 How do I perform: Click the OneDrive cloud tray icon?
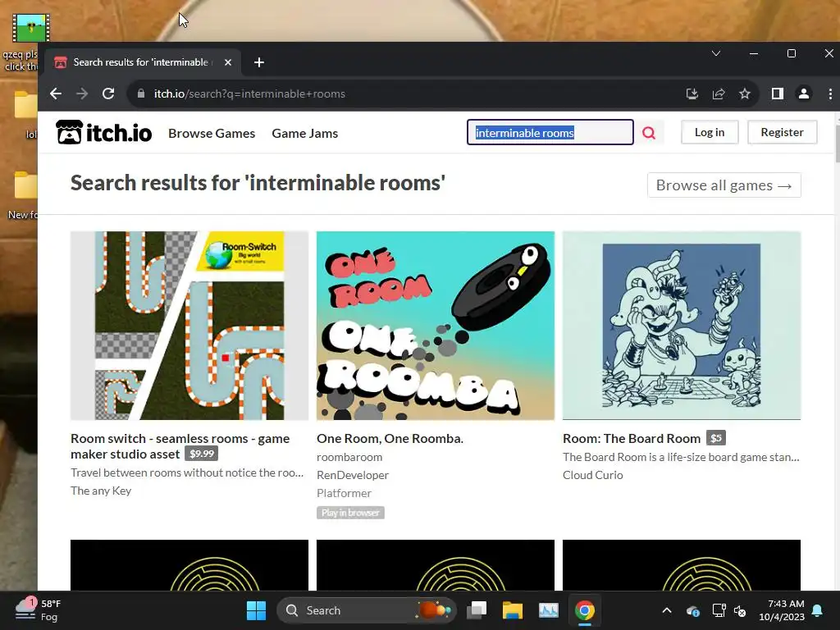point(692,610)
